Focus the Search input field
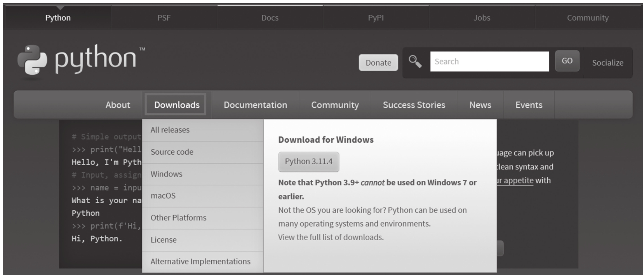The width and height of the screenshot is (644, 276). pos(489,61)
